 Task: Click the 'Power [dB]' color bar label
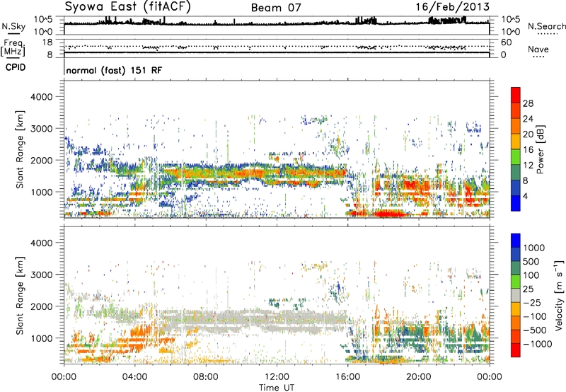pos(540,149)
